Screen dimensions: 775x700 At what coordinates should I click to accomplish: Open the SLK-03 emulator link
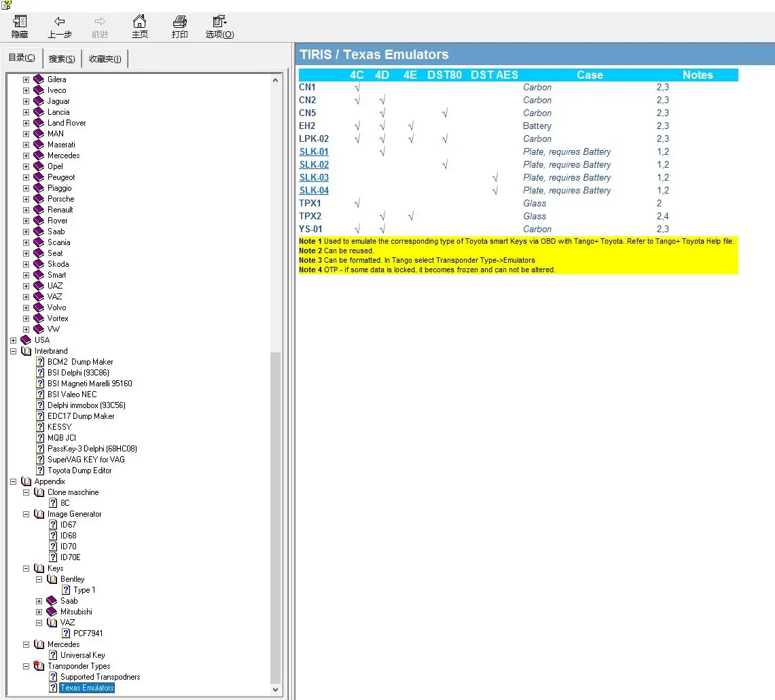coord(314,178)
